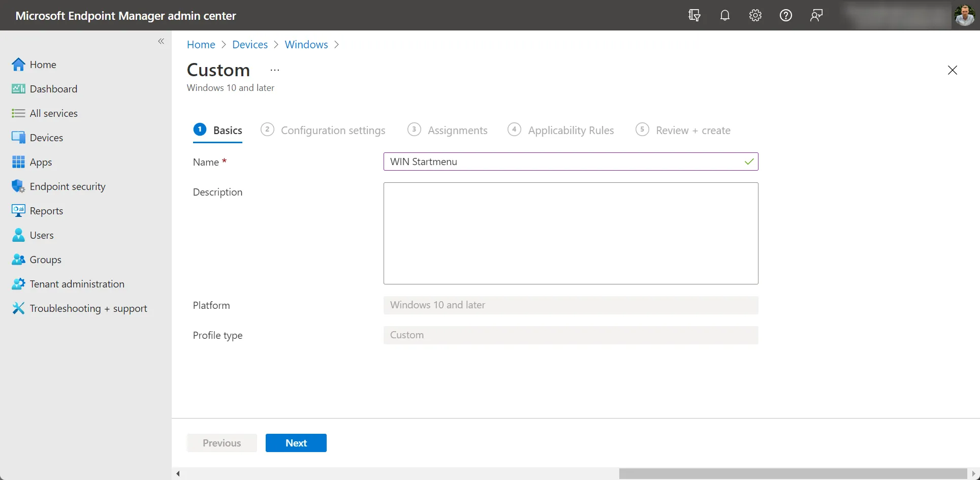Click the horizontal scrollbar thumb
This screenshot has width=980, height=480.
pyautogui.click(x=793, y=474)
